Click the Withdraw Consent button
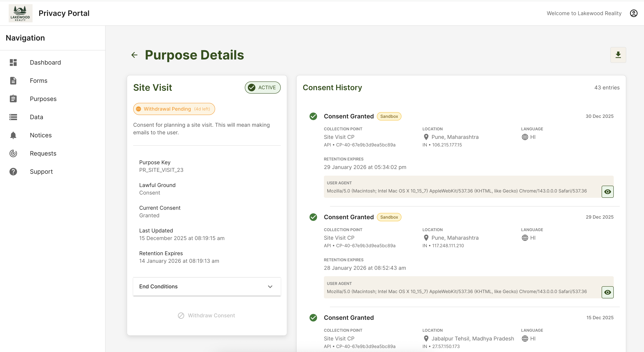The height and width of the screenshot is (352, 644). (207, 315)
